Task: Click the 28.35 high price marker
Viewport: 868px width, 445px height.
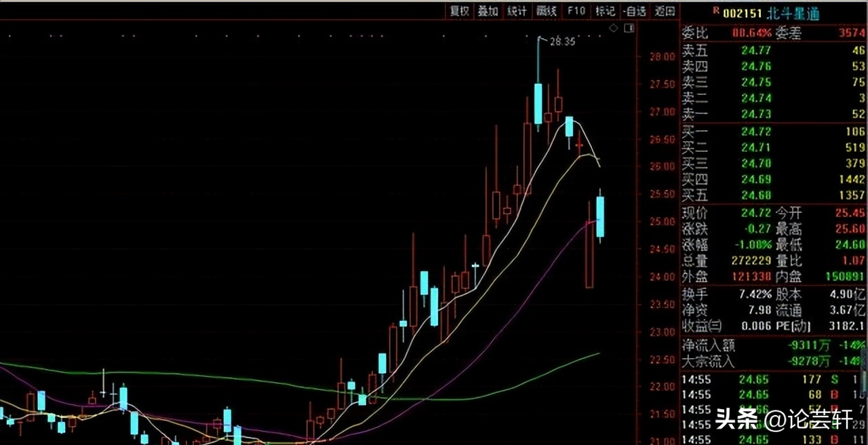Action: coord(562,41)
